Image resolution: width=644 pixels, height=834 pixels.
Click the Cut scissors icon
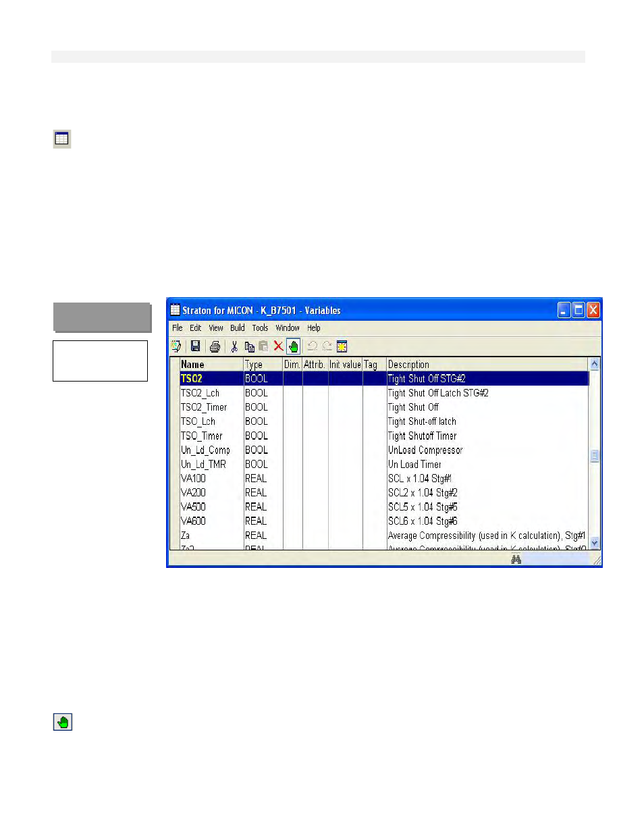click(x=234, y=346)
